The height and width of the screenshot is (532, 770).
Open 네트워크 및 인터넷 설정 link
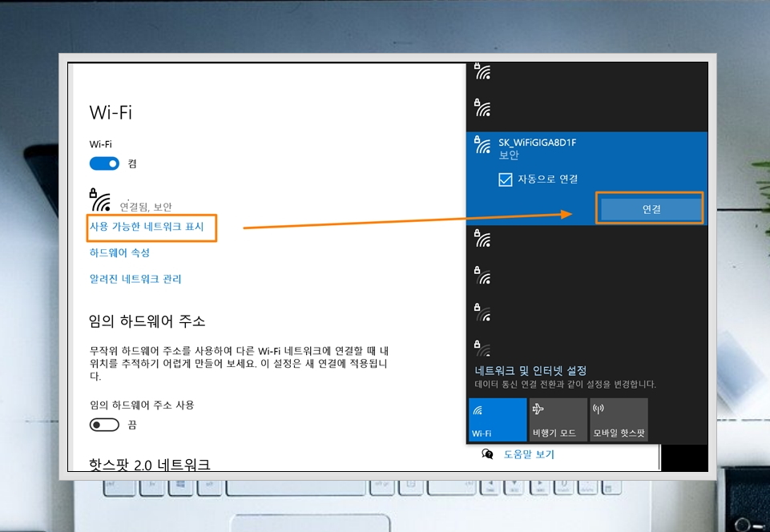click(530, 370)
